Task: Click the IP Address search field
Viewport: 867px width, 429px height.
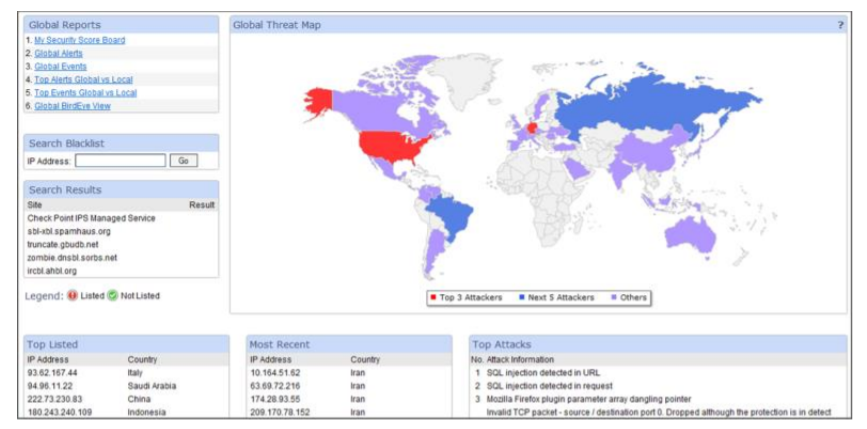Action: point(120,160)
